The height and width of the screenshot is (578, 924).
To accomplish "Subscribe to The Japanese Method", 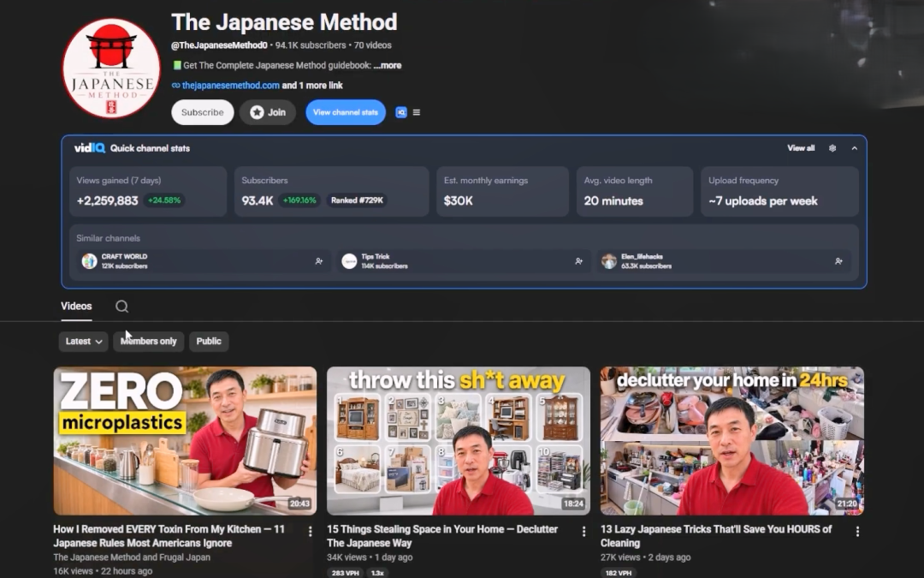I will pos(202,112).
